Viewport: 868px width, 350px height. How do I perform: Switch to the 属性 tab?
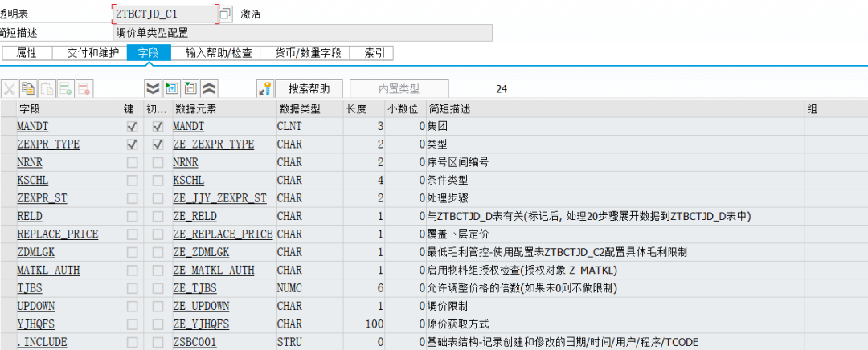point(27,53)
